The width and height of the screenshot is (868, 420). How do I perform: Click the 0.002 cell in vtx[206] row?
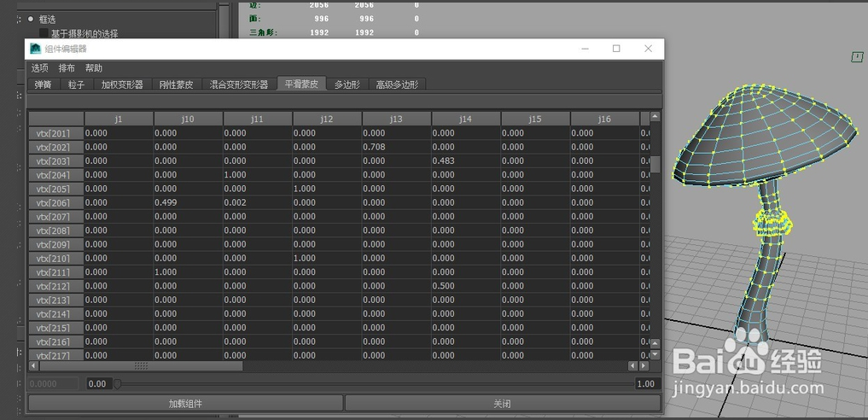pyautogui.click(x=258, y=202)
